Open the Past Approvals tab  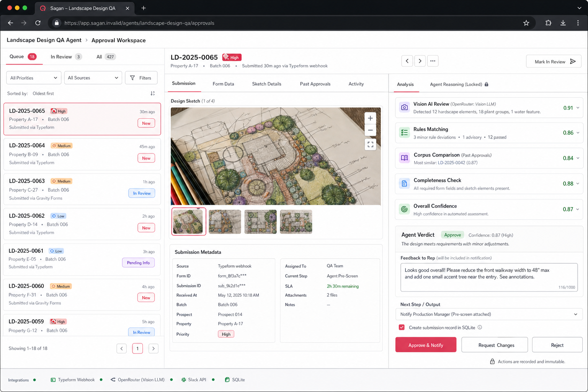[x=315, y=84]
